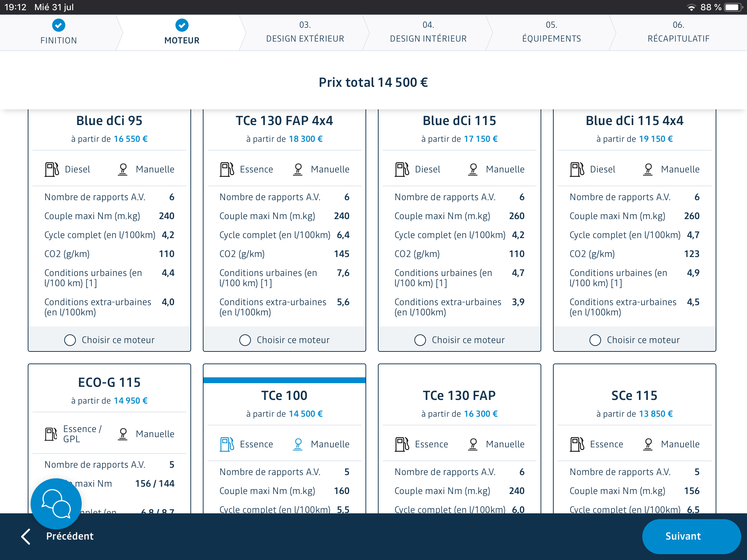
Task: Pick the Blue dCi 115 4x4 engine
Action: [595, 340]
